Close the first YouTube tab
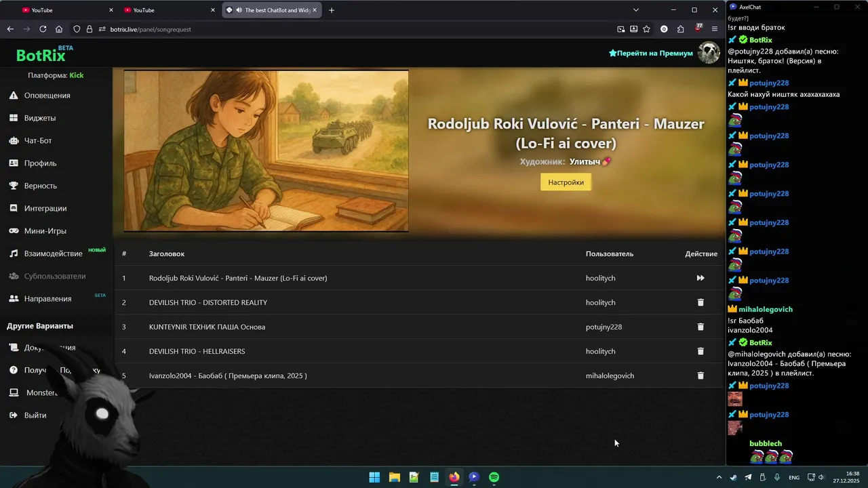This screenshot has width=868, height=488. click(x=111, y=10)
